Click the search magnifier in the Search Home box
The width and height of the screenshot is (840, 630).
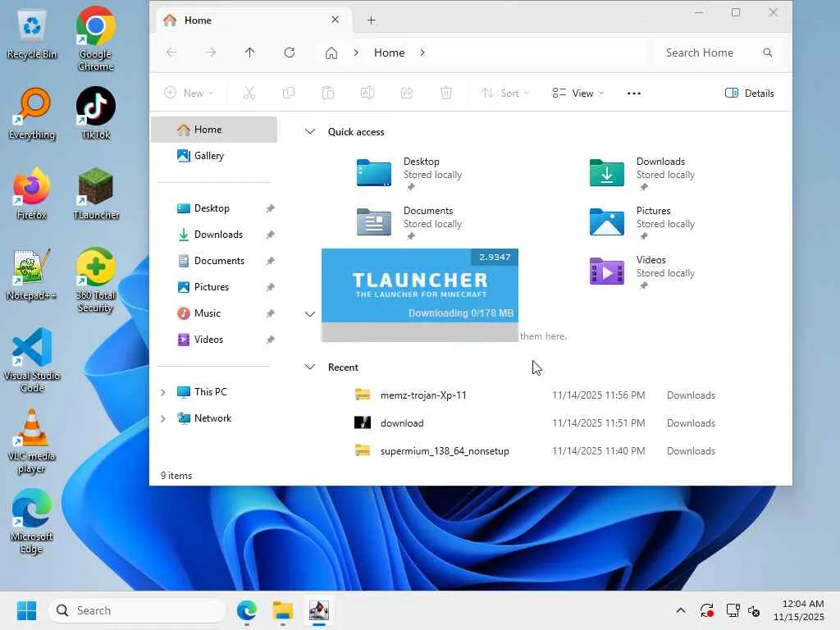pos(768,52)
